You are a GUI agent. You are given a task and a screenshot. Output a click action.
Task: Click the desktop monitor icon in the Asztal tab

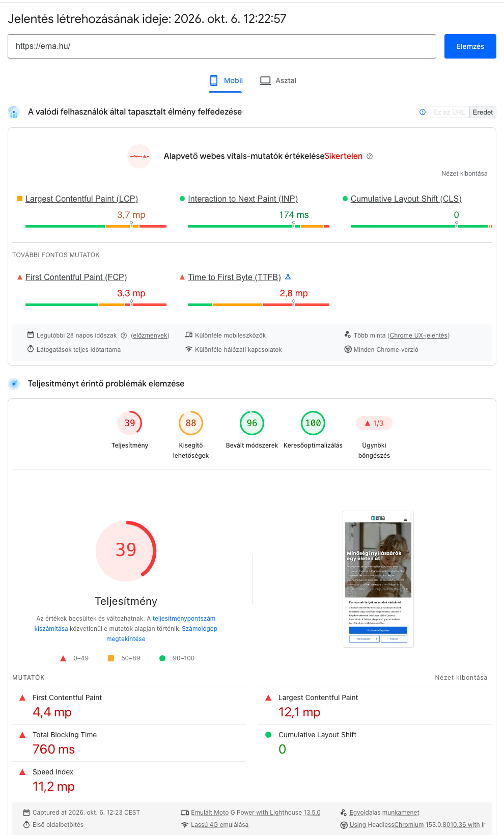click(x=265, y=80)
